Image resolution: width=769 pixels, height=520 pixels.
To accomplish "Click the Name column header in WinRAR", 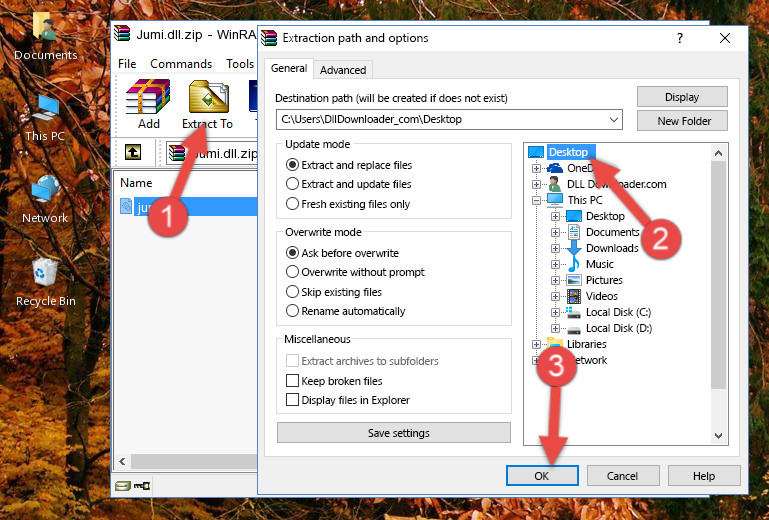I will tap(136, 183).
